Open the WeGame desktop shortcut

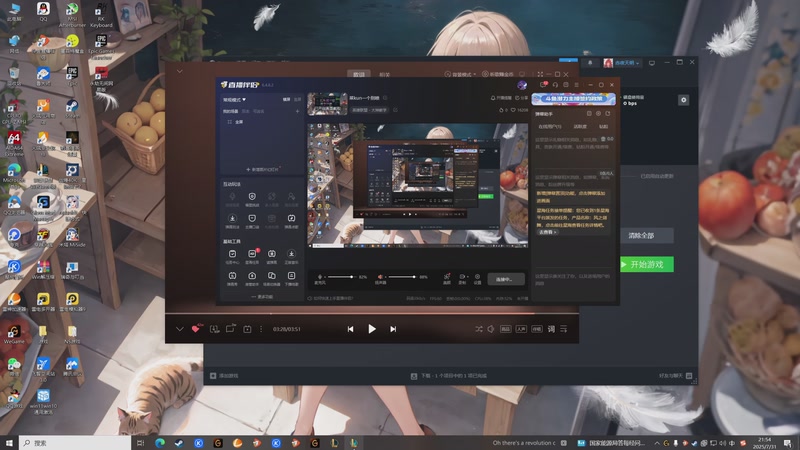(14, 334)
